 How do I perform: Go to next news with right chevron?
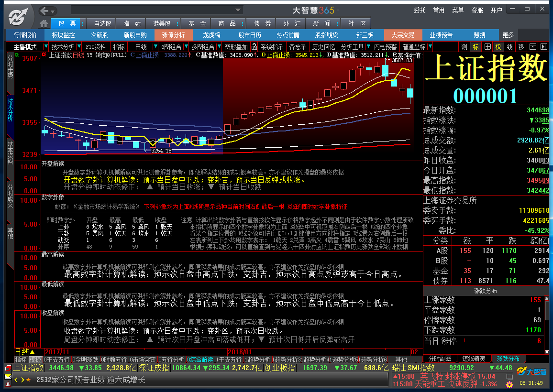(22, 380)
